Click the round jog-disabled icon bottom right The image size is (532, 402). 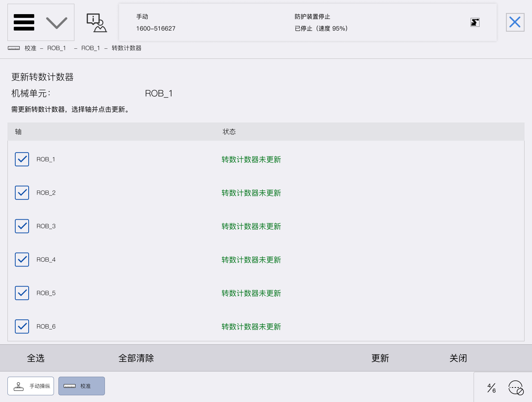click(516, 388)
